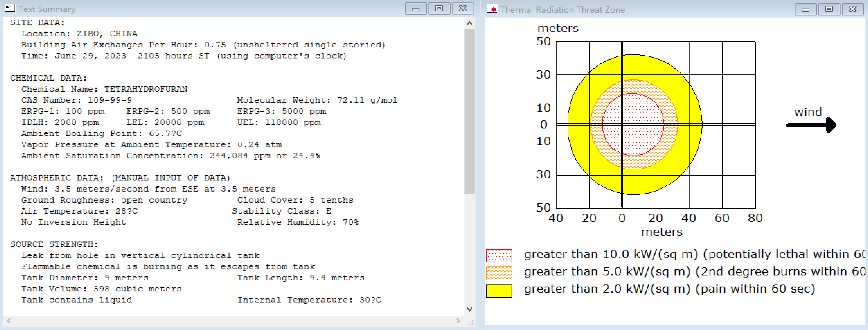Click the red dotted 10.0 kW legend swatch
The width and height of the screenshot is (868, 330).
pos(499,255)
